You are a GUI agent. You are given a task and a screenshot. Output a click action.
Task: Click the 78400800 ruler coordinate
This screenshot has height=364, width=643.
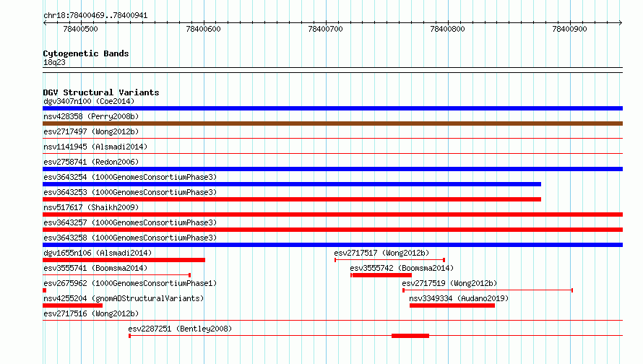tap(447, 29)
